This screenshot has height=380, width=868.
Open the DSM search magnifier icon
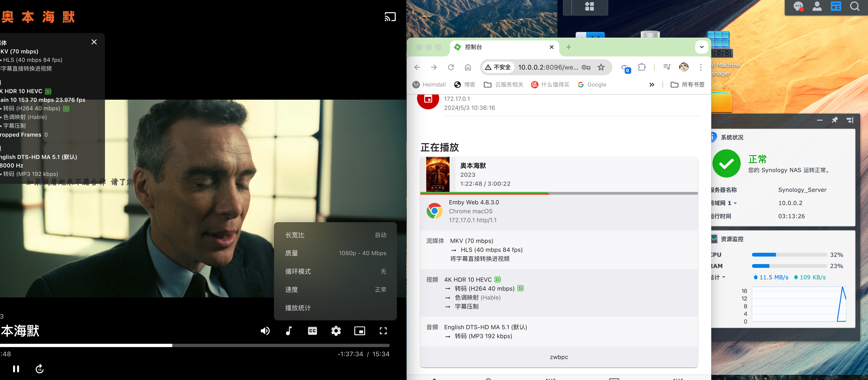[855, 6]
